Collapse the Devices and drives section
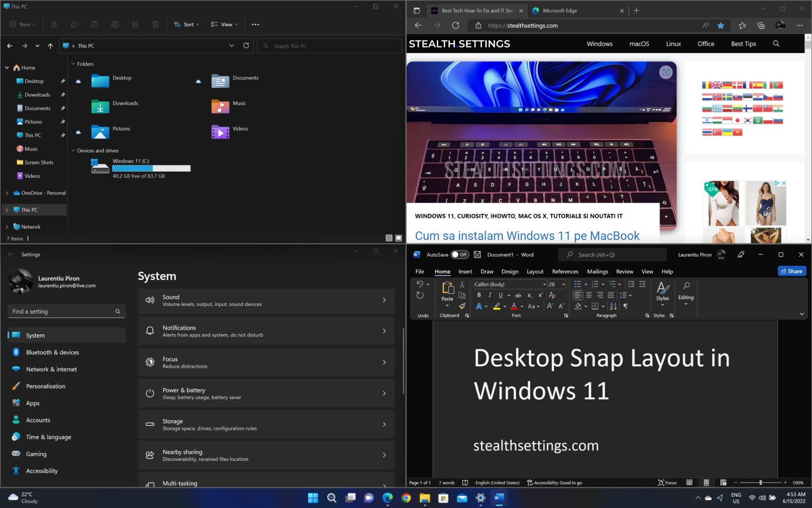The width and height of the screenshot is (812, 508). 73,150
